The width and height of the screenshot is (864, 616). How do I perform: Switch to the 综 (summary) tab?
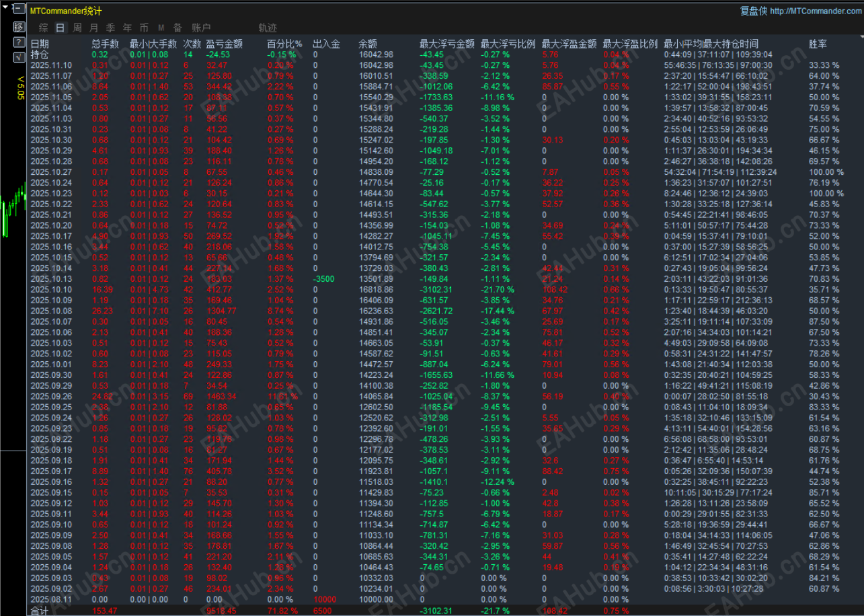44,28
